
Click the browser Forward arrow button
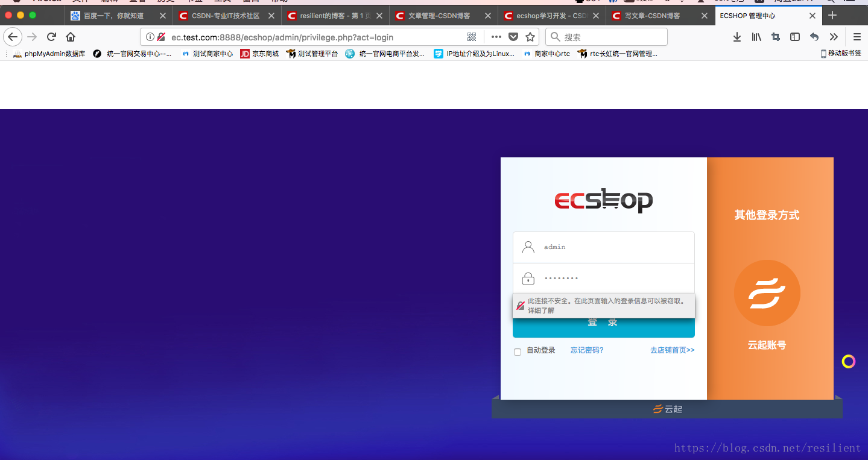pos(33,37)
